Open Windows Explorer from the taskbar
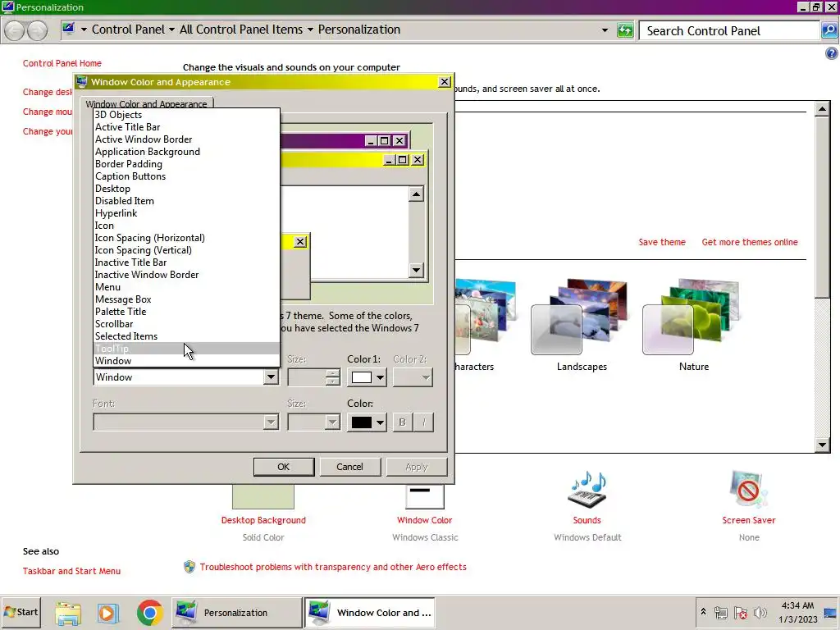The width and height of the screenshot is (840, 630). click(x=69, y=613)
